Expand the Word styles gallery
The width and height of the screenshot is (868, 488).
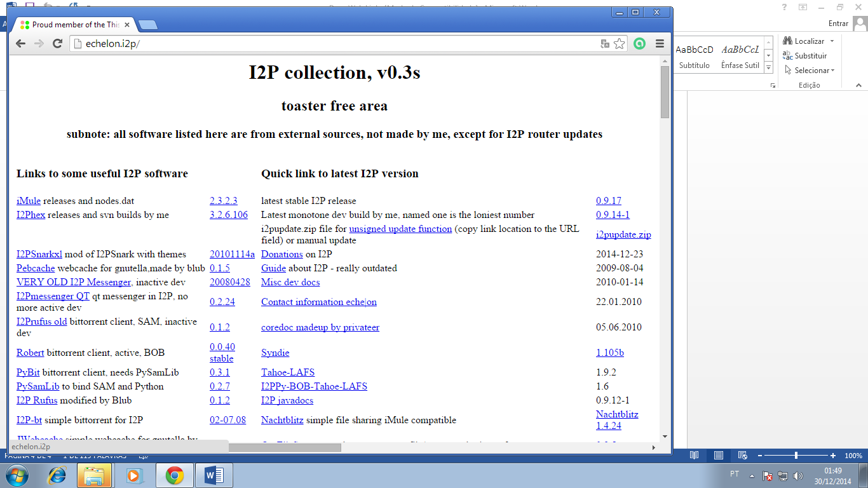768,67
